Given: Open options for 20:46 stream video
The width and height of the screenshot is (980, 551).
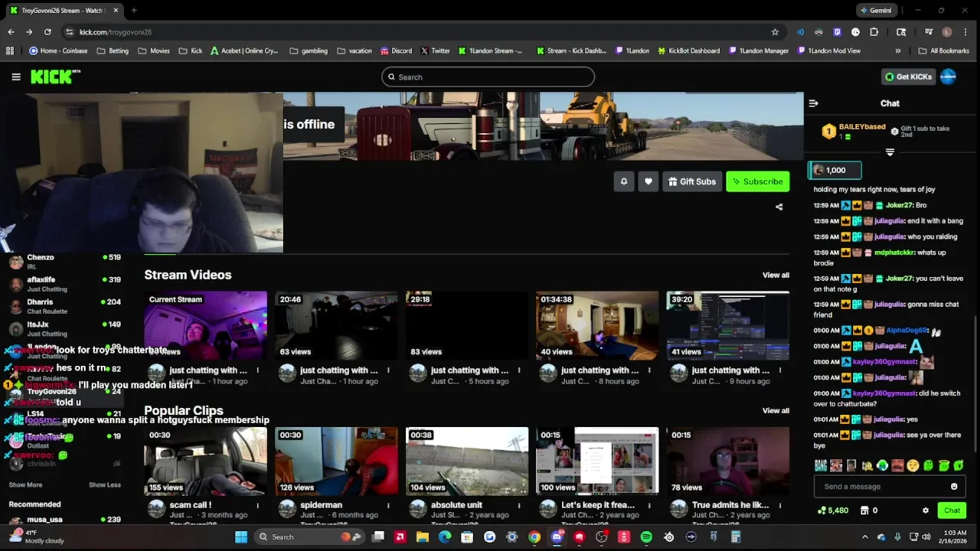Looking at the screenshot, I should coord(388,370).
